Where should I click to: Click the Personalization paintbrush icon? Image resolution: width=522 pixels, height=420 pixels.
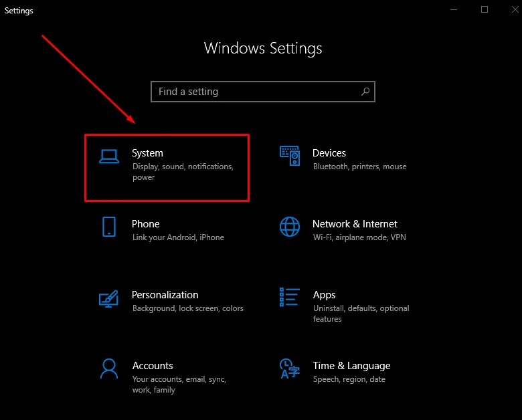pyautogui.click(x=108, y=298)
